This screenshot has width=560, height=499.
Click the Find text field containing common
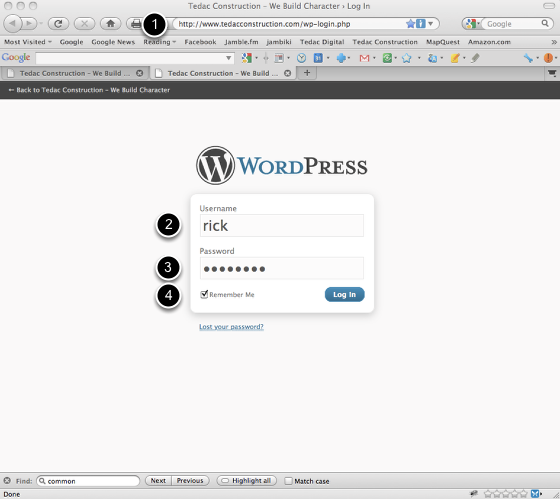88,481
